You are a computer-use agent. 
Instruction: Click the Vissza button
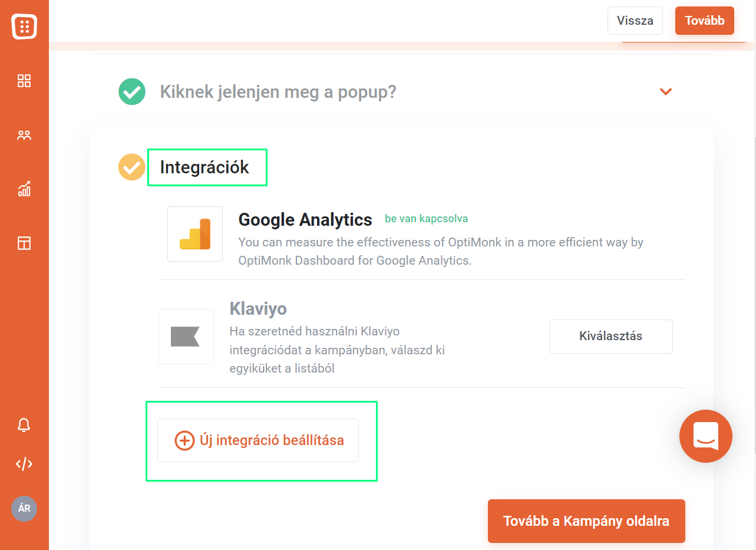point(635,21)
